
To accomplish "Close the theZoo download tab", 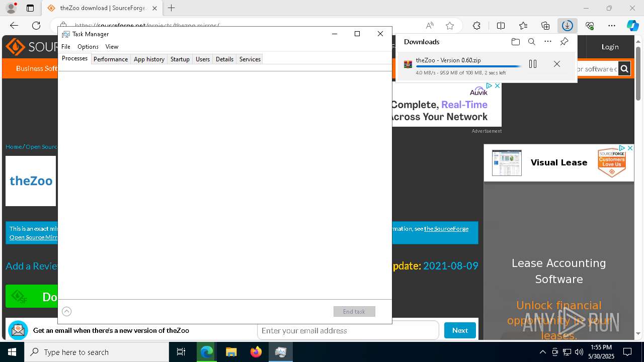I will [x=154, y=8].
